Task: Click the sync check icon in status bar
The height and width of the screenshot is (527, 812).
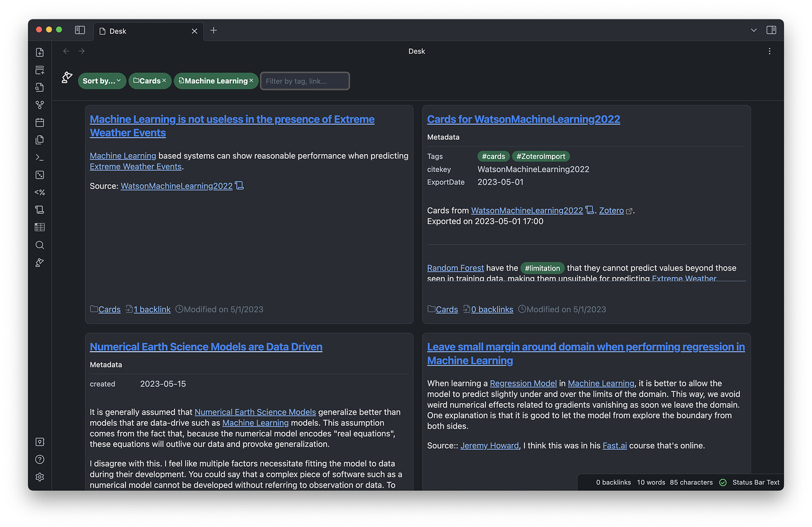Action: tap(723, 482)
